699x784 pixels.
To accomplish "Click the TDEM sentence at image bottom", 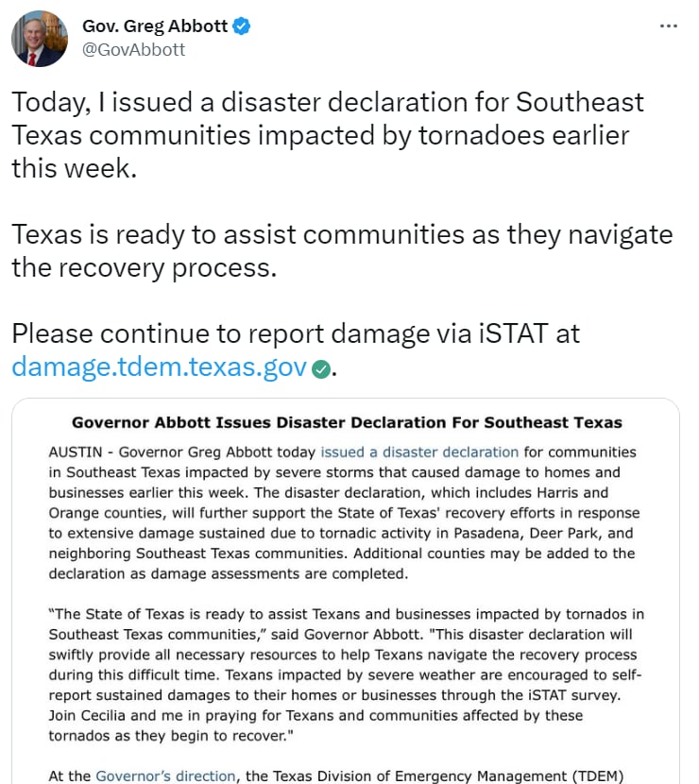I will (x=336, y=775).
